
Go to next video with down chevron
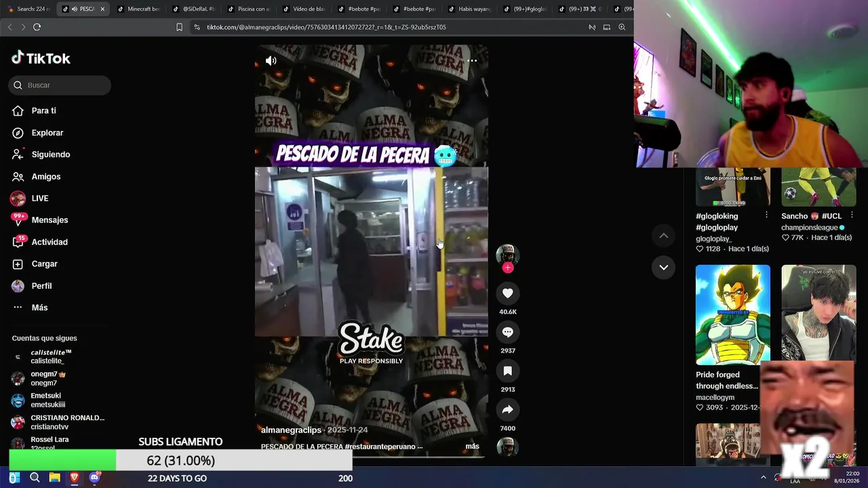664,267
